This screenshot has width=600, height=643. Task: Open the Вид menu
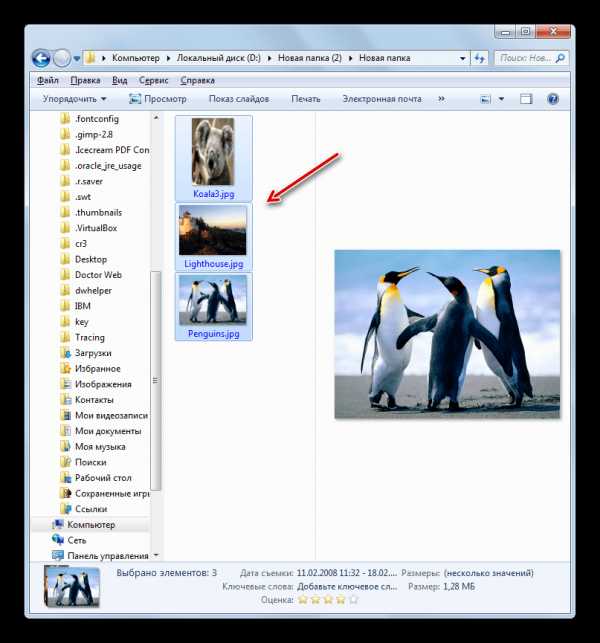[119, 80]
